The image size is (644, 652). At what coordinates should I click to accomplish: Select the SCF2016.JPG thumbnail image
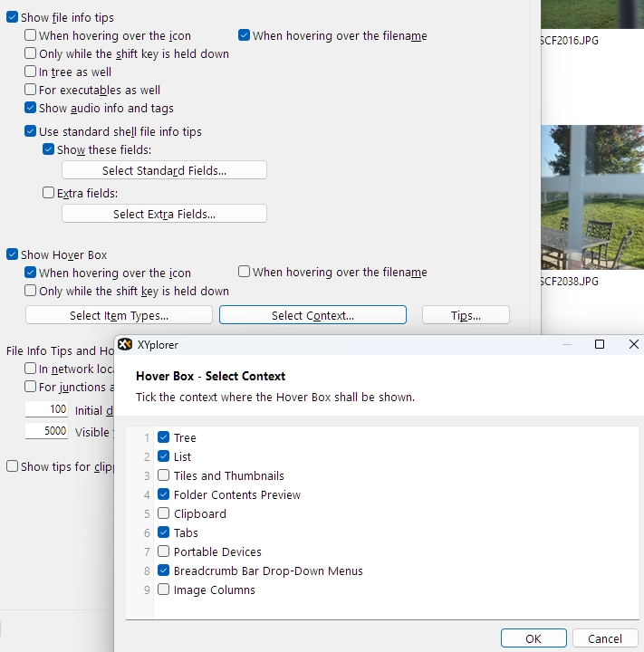(592, 14)
